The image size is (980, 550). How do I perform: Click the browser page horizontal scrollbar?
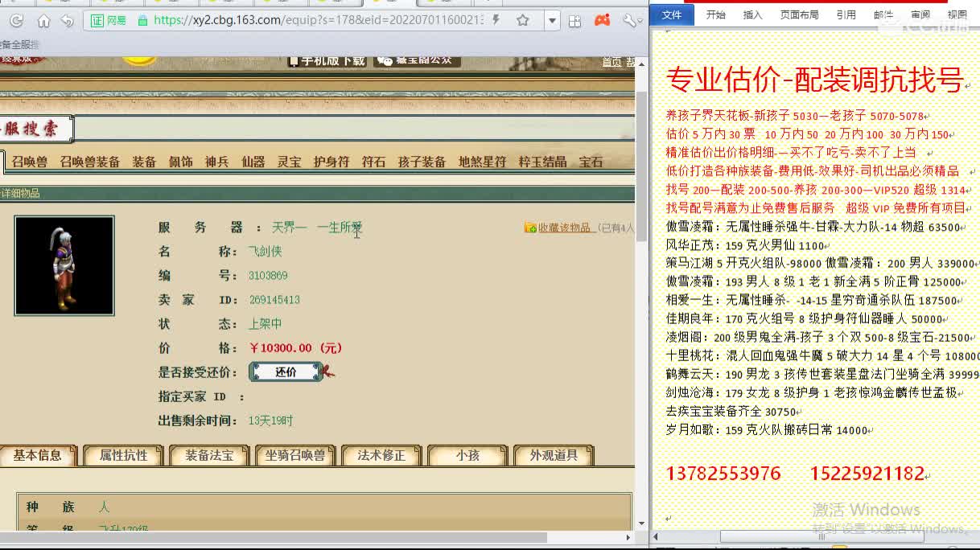(274, 537)
